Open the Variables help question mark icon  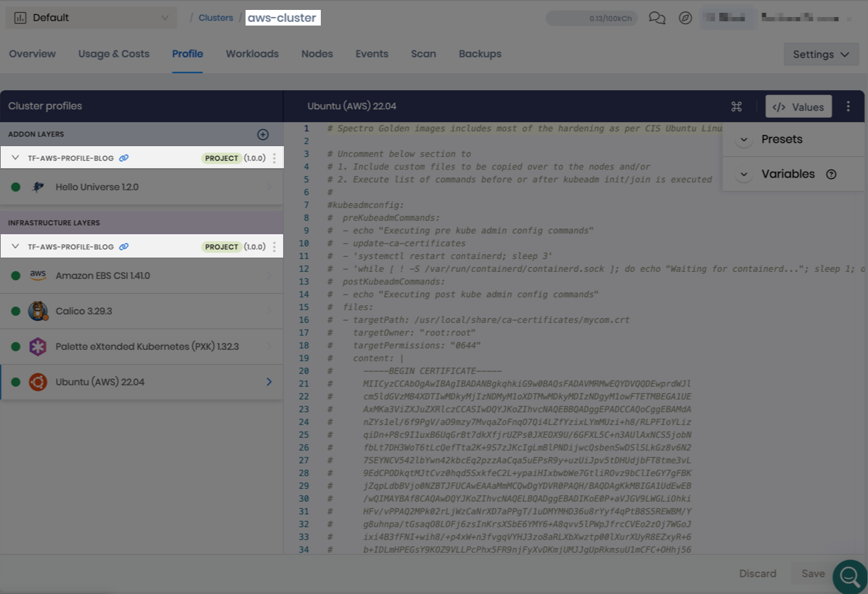832,174
